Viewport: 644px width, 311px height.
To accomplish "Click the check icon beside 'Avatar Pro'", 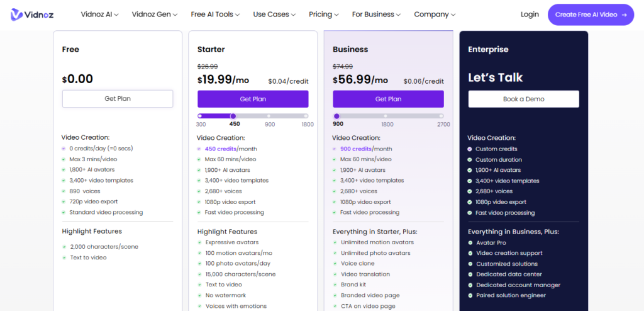I will [x=470, y=243].
